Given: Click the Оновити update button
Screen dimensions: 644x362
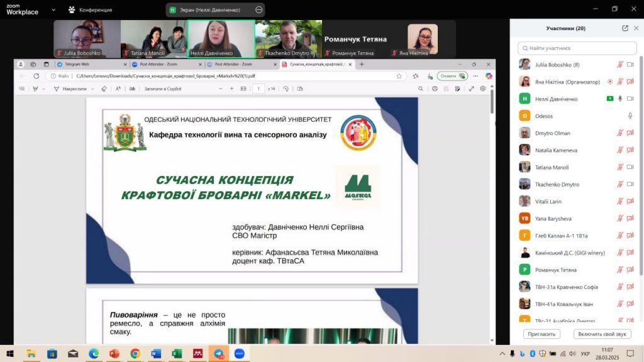Looking at the screenshot, I should click(x=452, y=76).
